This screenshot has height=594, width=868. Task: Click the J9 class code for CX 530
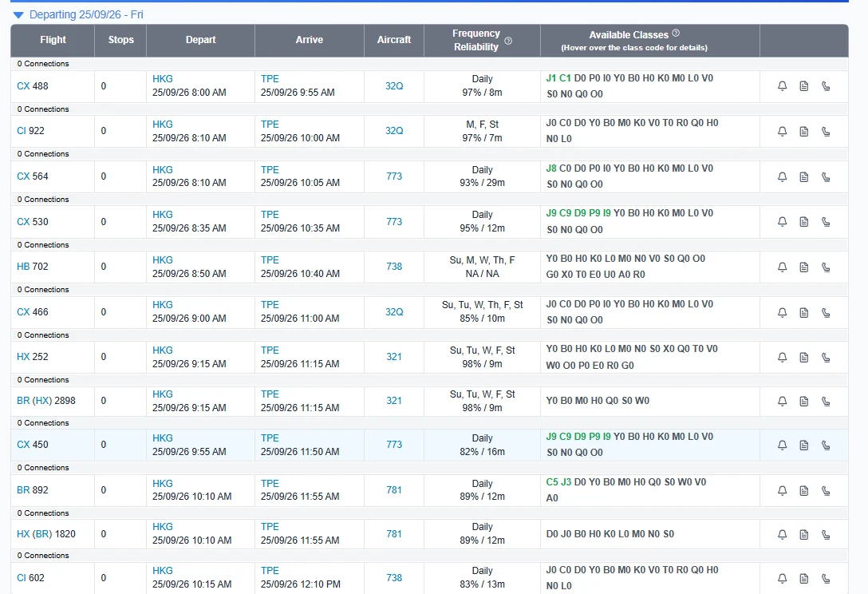tap(551, 213)
